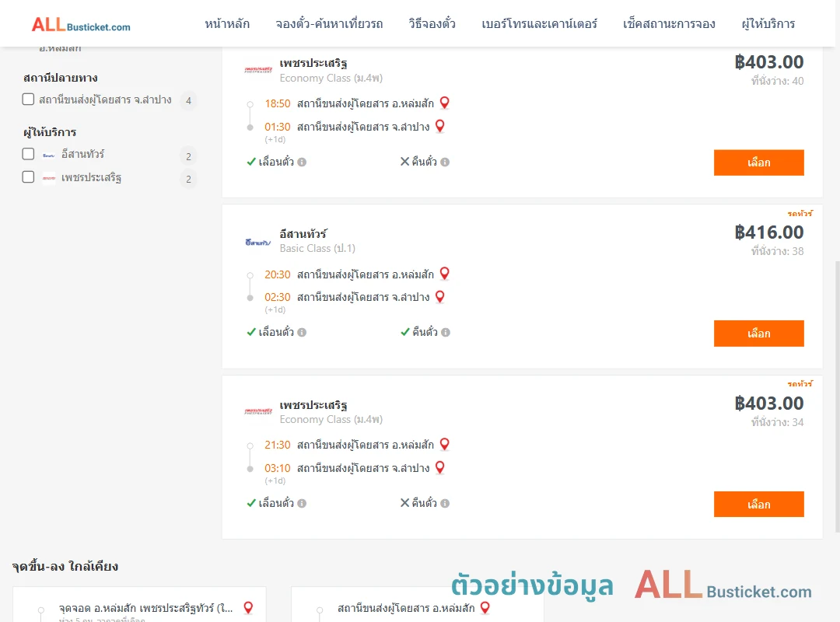Tick อีสานทัวร์ operator filter checkbox

[29, 154]
